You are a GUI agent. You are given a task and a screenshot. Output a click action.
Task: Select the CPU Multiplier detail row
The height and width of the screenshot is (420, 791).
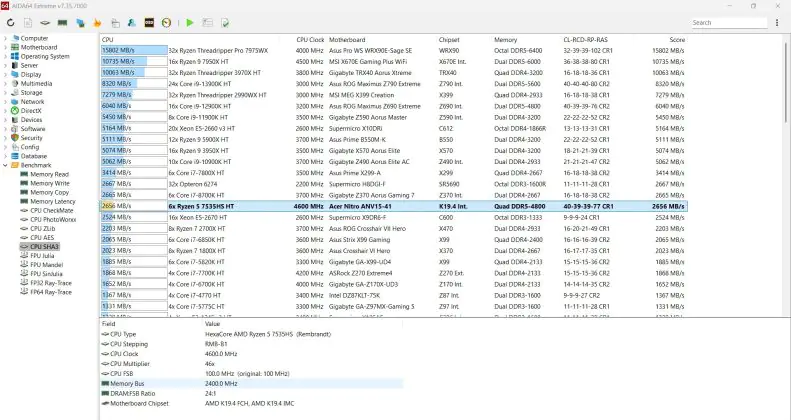click(252, 364)
